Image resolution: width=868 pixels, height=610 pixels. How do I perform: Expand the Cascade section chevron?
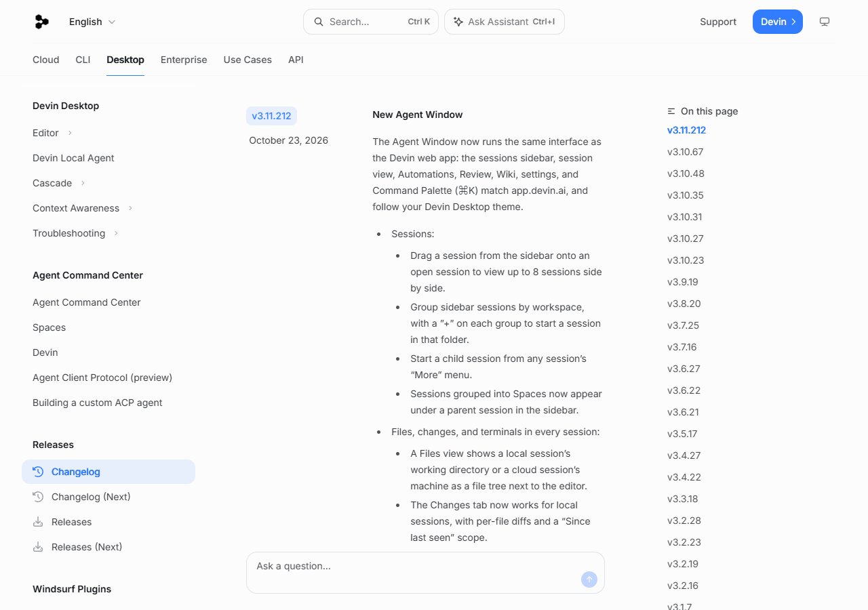point(83,183)
